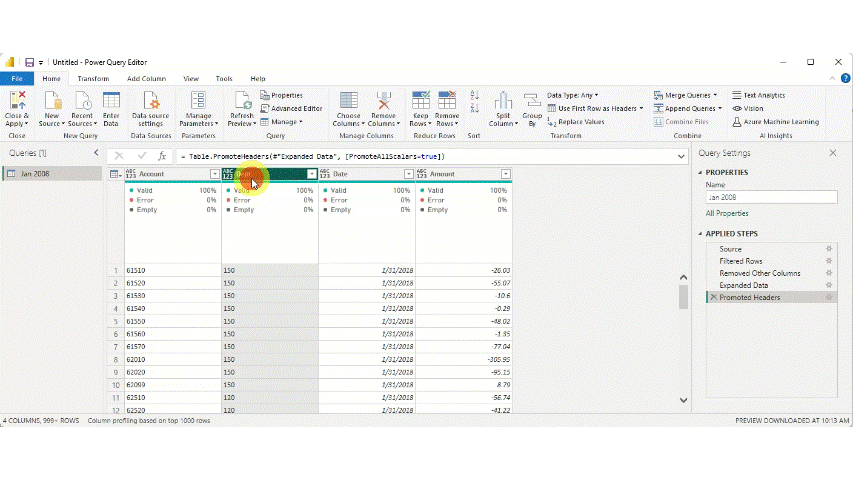Click the query Name input field
The image size is (853, 480).
click(x=770, y=198)
